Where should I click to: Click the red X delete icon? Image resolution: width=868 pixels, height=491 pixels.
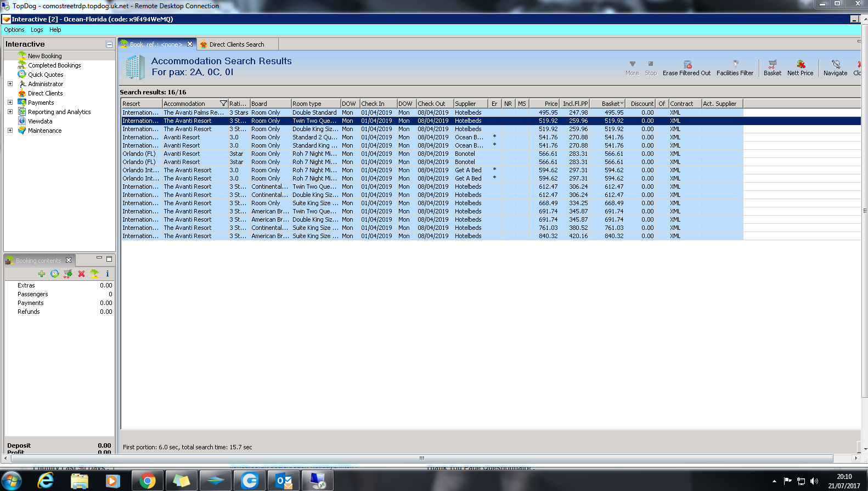click(81, 274)
